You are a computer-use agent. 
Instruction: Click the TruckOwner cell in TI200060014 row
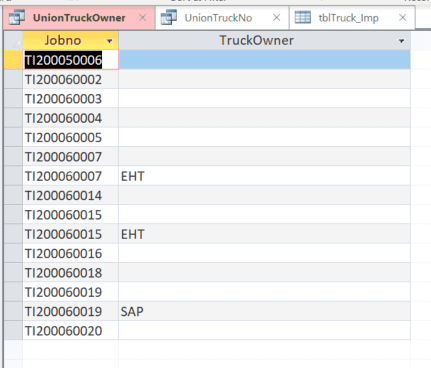(264, 195)
